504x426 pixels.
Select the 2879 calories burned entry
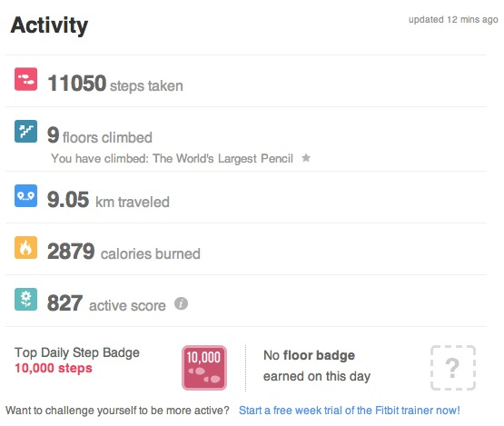pyautogui.click(x=124, y=252)
